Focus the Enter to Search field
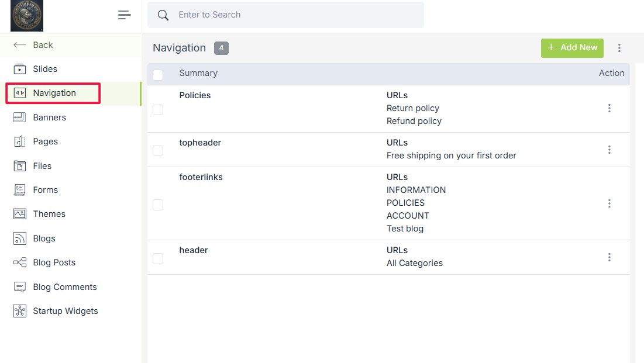 coord(292,15)
